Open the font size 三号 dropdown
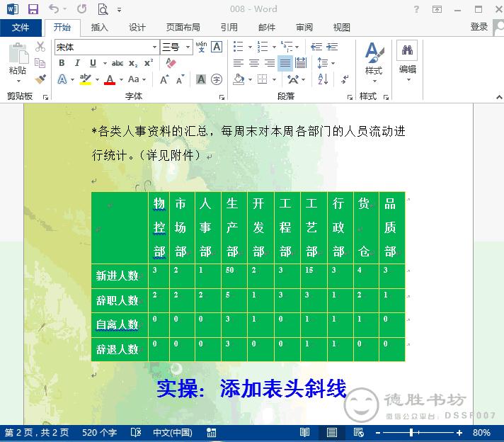The height and width of the screenshot is (442, 504). tap(188, 47)
